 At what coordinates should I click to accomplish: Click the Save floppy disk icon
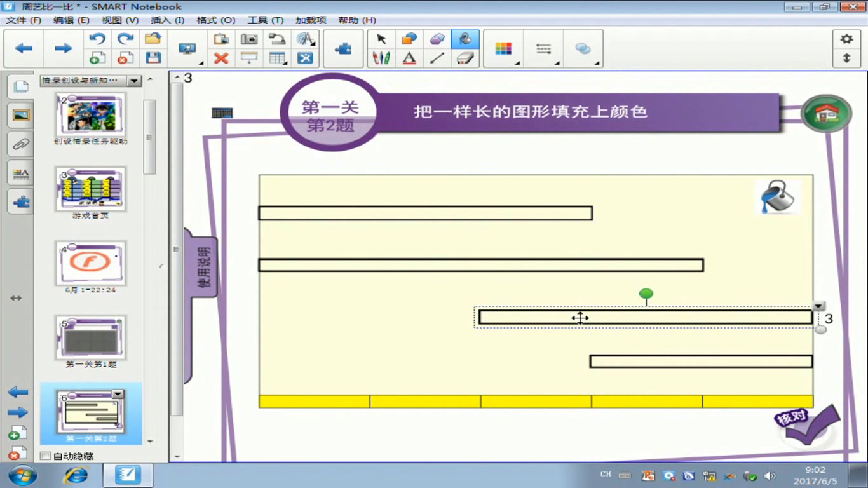click(x=153, y=58)
